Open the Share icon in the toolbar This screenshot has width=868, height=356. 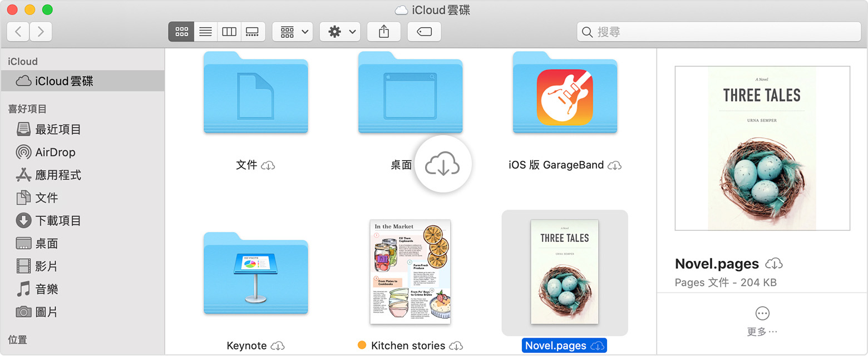pyautogui.click(x=383, y=31)
